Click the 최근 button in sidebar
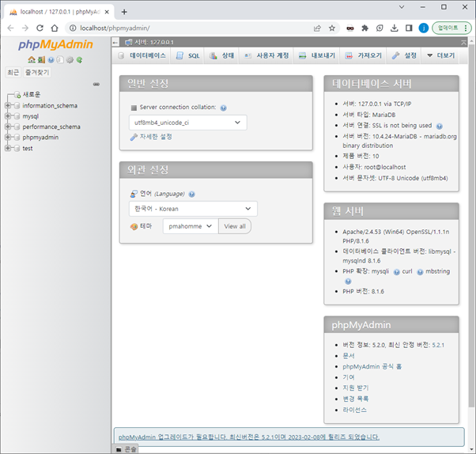 click(13, 73)
